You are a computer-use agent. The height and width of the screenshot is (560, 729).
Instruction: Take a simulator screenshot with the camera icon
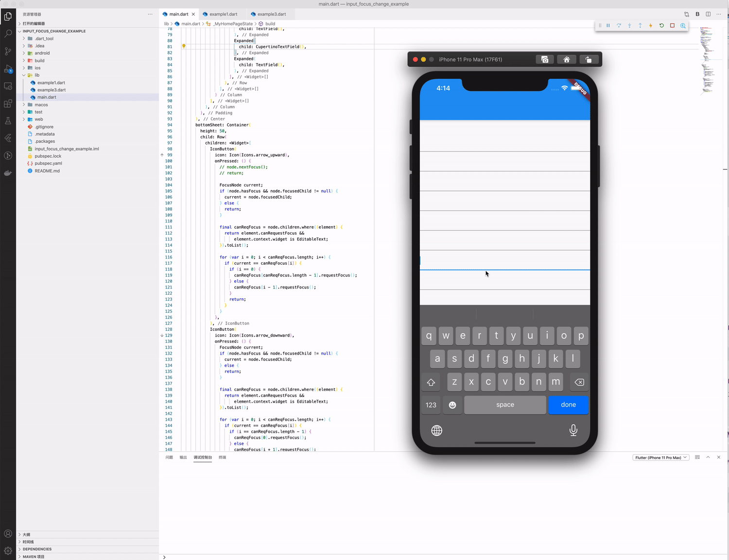544,59
